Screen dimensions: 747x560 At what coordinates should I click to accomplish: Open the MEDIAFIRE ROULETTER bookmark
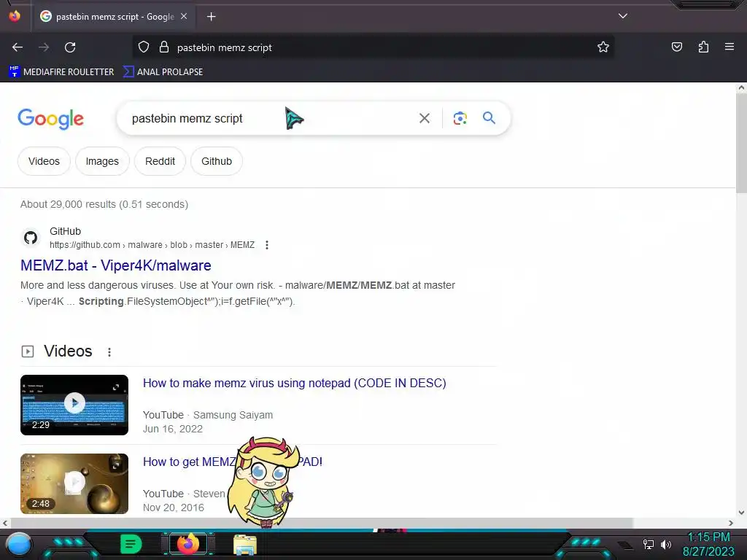[61, 72]
